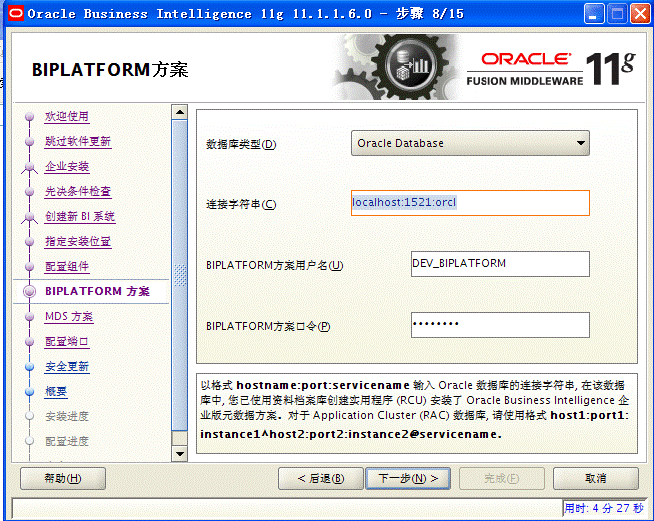Open the 创建新 BI 系统 step
The image size is (654, 521).
click(80, 216)
